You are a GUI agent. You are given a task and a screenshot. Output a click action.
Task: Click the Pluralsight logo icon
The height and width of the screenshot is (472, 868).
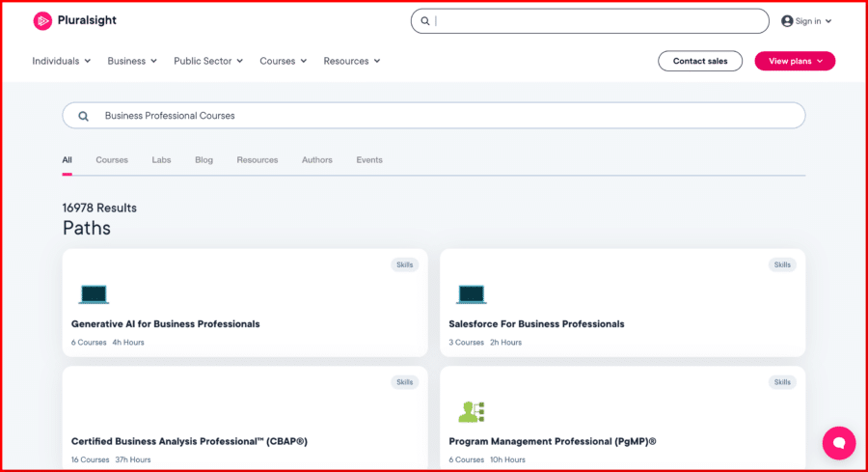(42, 21)
